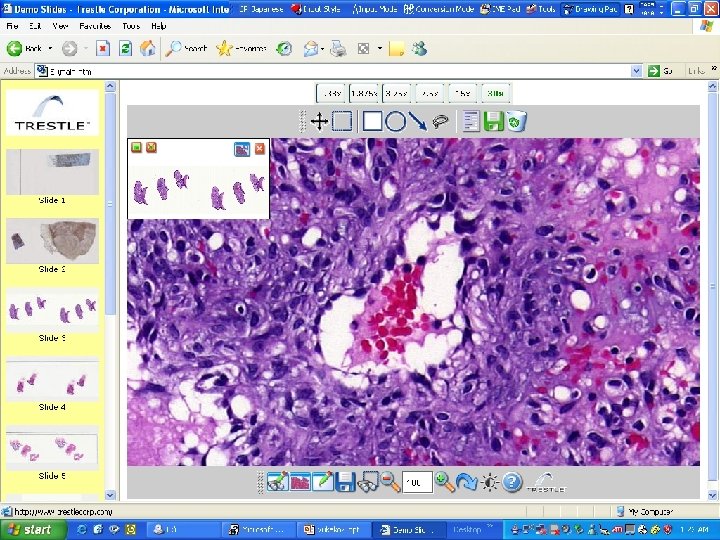Choose the solid rectangle annotation tool
720x540 pixels.
(372, 122)
